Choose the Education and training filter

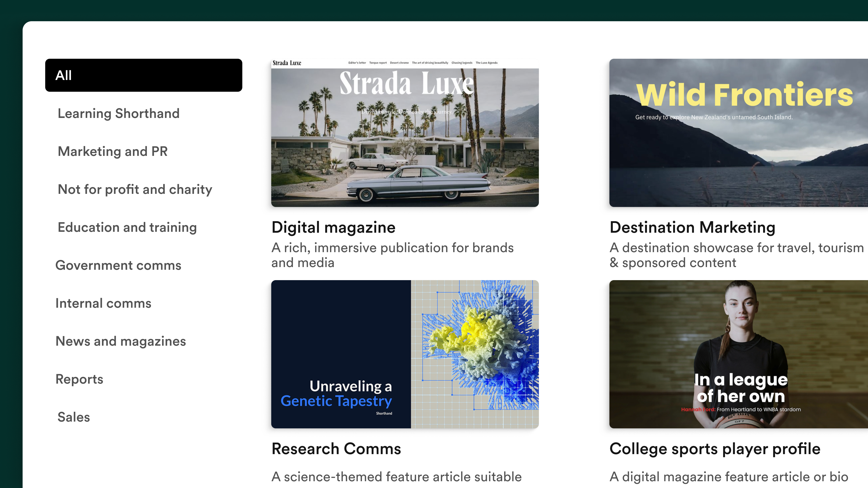(127, 227)
